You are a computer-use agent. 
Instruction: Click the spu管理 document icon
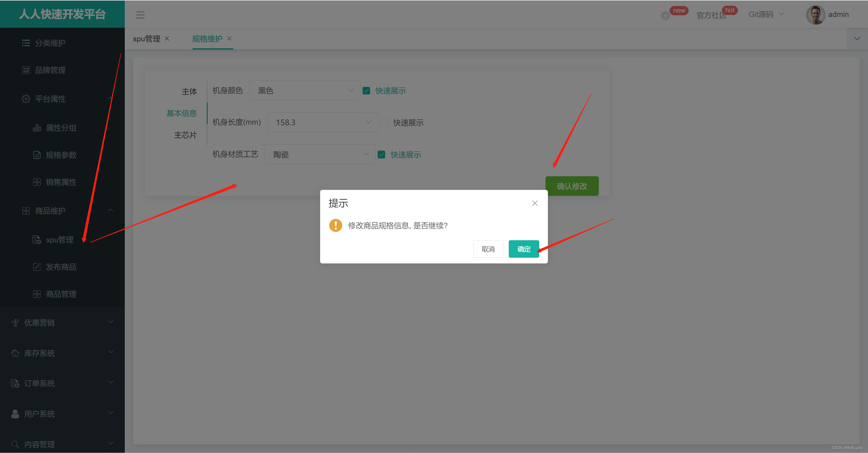(37, 240)
